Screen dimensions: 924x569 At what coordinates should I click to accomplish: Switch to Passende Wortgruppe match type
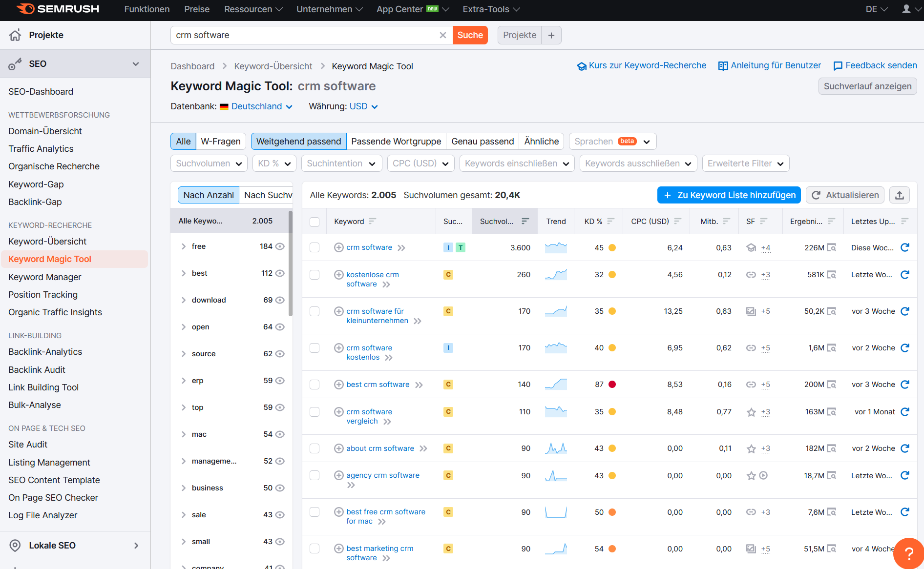click(x=396, y=142)
